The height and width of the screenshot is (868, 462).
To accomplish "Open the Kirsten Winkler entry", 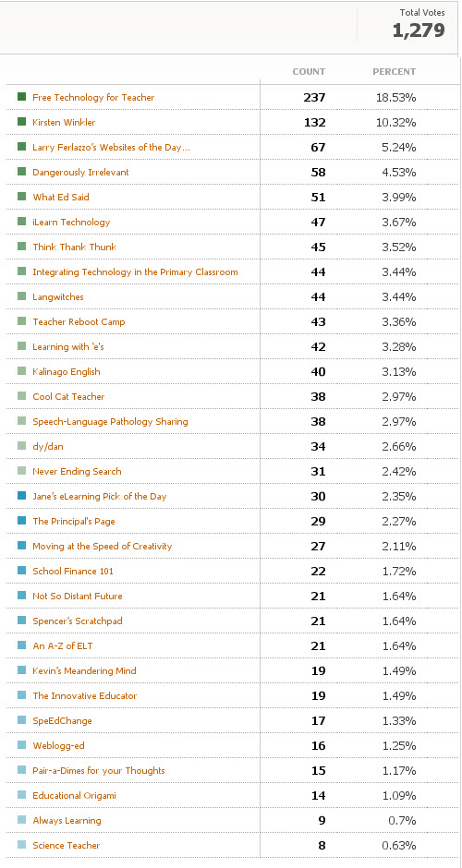I will (64, 122).
